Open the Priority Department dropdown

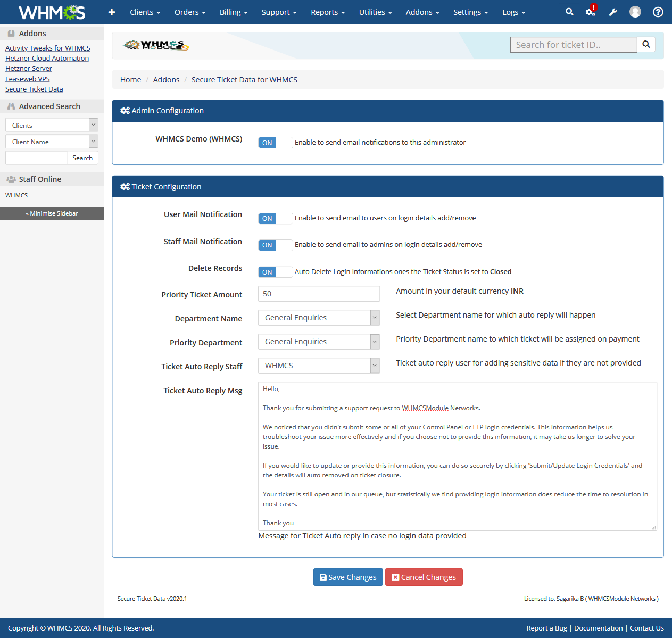click(319, 342)
